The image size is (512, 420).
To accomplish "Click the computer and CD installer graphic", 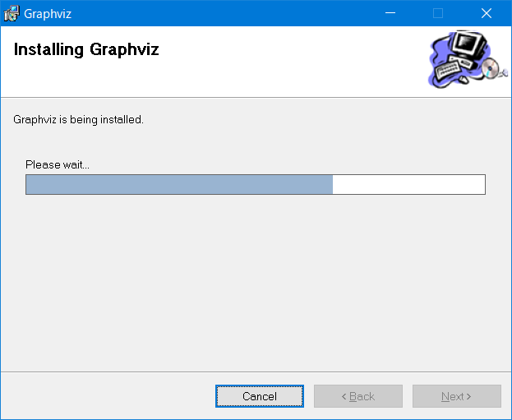I will [x=468, y=59].
